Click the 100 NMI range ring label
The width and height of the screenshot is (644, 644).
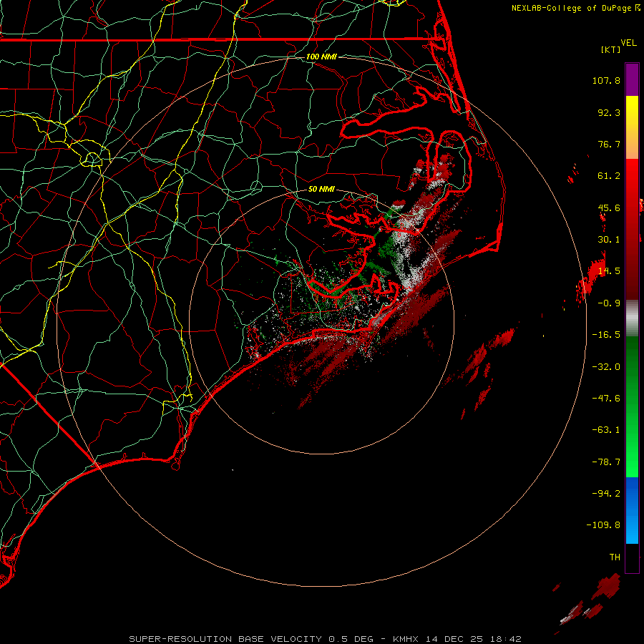click(x=321, y=57)
